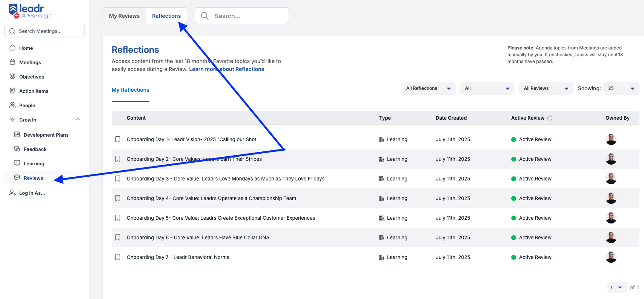Click the Search Meetings input field

pyautogui.click(x=45, y=31)
